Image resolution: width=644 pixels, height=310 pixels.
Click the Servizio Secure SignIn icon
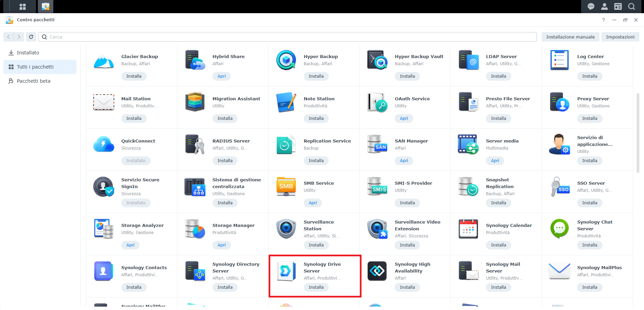104,187
